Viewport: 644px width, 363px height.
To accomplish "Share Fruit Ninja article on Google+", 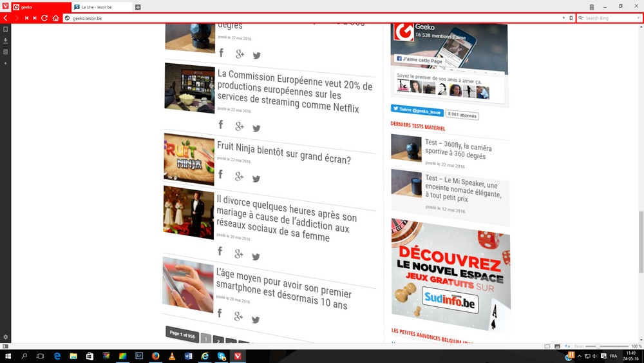I will (239, 177).
